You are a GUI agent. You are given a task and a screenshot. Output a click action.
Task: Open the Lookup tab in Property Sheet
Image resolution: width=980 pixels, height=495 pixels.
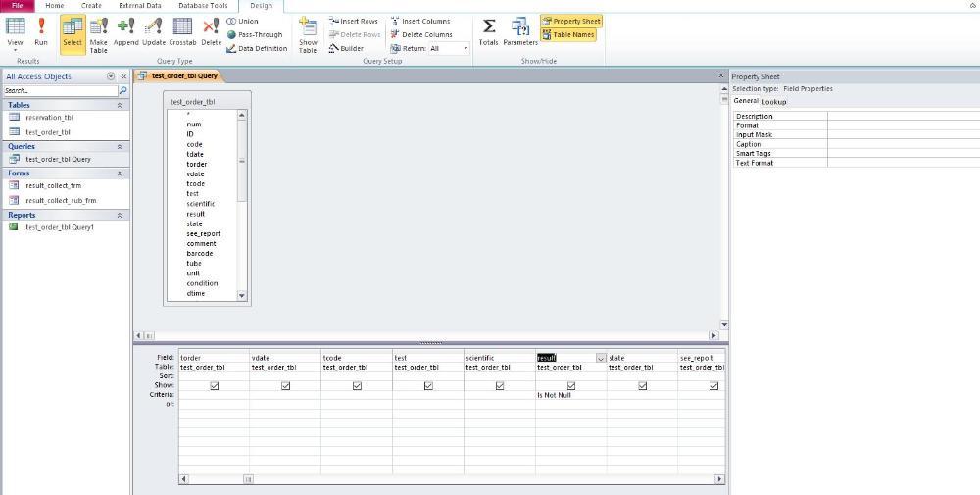pos(774,101)
